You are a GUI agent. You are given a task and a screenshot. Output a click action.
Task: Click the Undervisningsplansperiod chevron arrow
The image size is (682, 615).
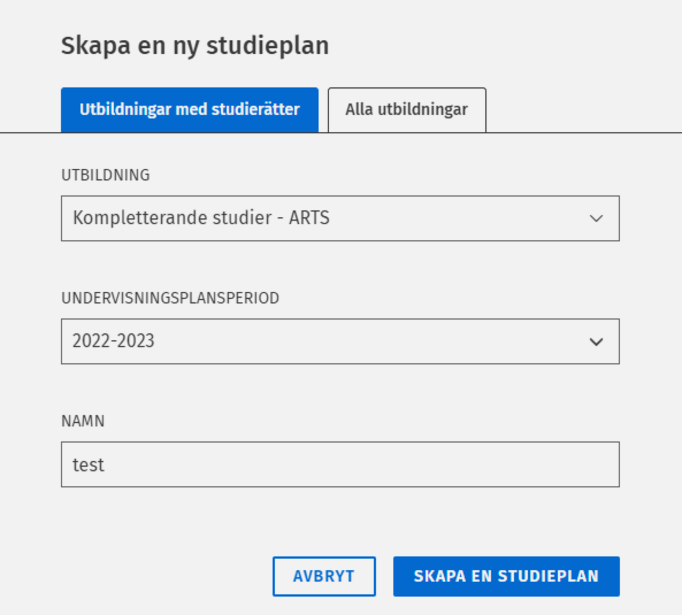(596, 341)
